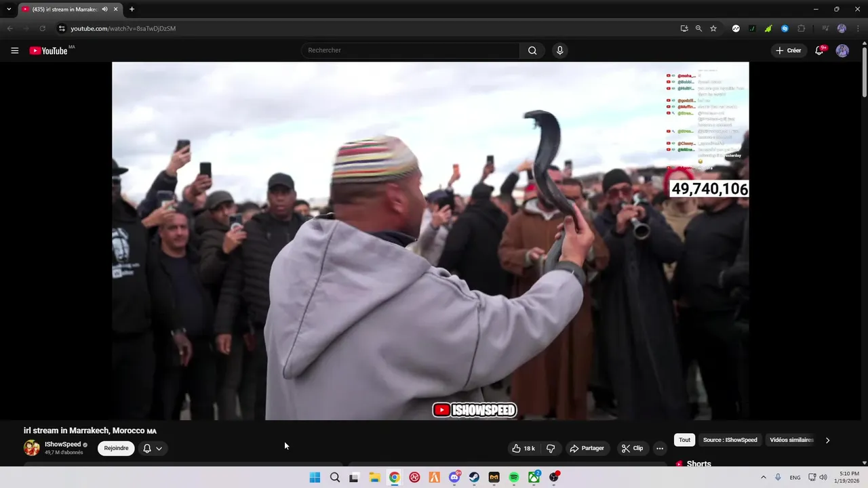This screenshot has width=868, height=488.
Task: Mute the tab via speaker icon
Action: click(x=104, y=9)
